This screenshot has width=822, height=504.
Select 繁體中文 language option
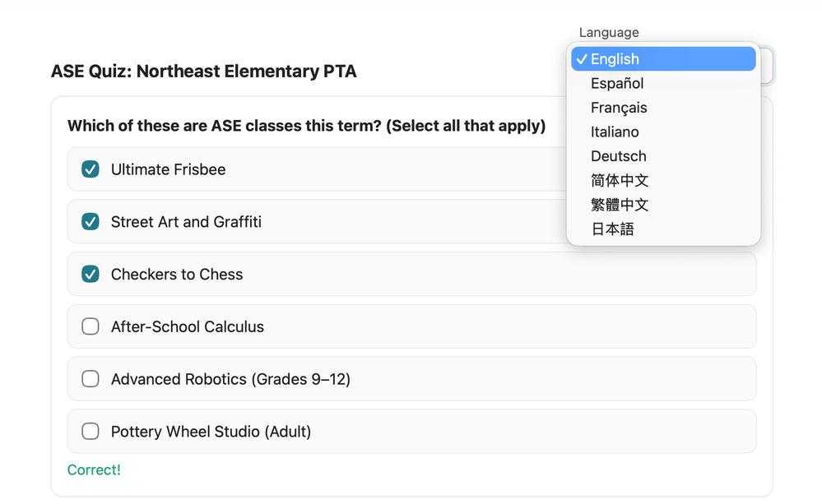tap(620, 205)
